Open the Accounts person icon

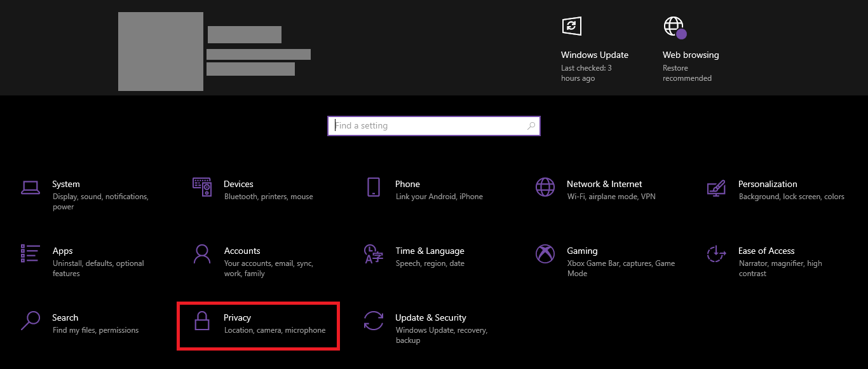(x=202, y=254)
